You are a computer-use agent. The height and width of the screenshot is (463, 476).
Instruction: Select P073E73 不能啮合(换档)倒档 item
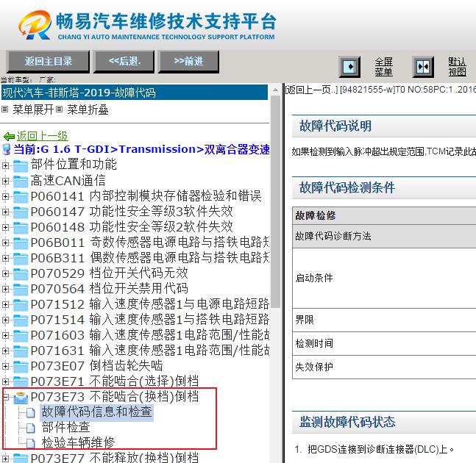tap(115, 397)
